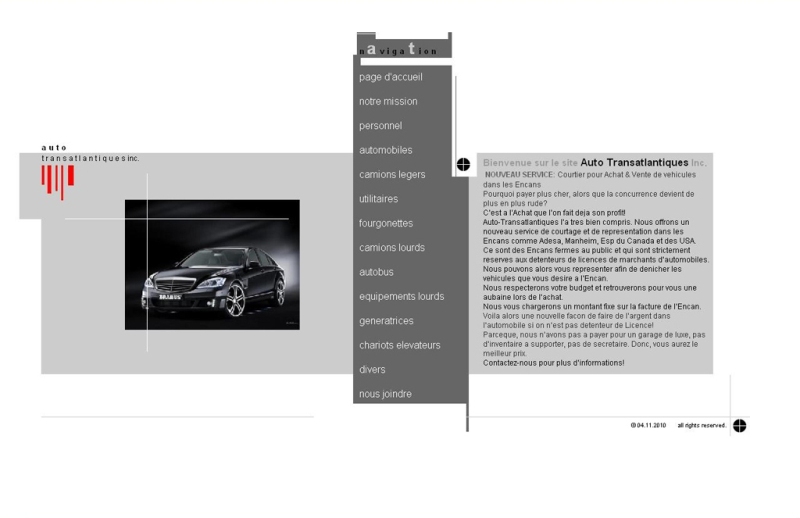Viewport: 800px width, 518px height.
Task: Open the notre mission page
Action: tap(388, 101)
